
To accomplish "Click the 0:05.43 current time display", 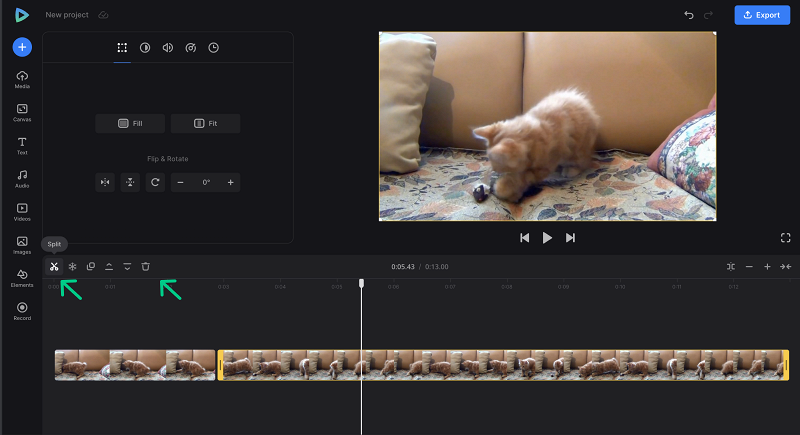I will click(403, 267).
